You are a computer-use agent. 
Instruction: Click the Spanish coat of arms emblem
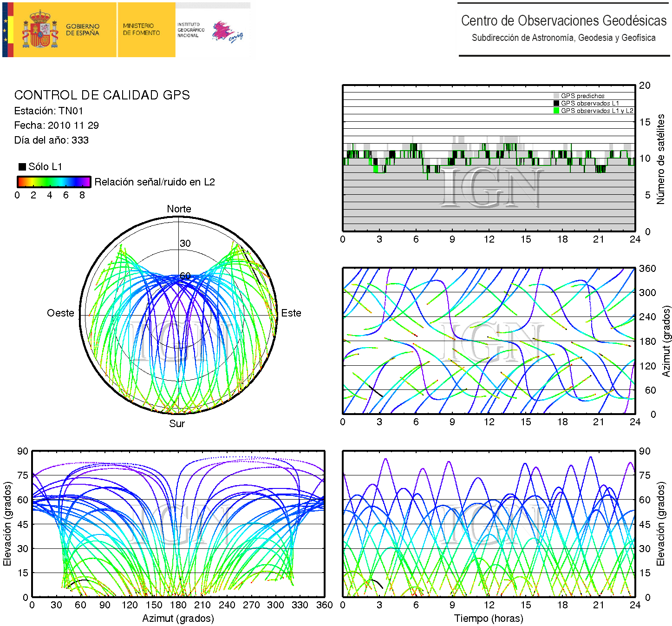[40, 30]
